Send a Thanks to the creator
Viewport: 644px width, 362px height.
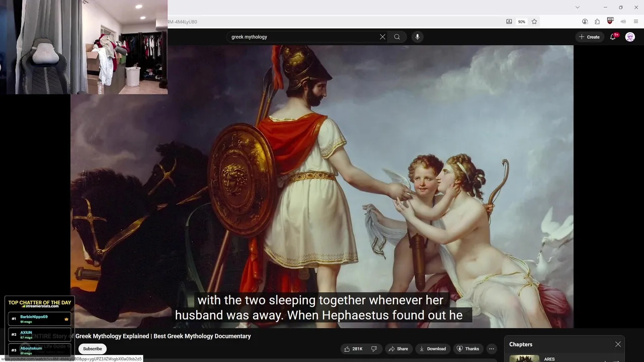tap(468, 349)
